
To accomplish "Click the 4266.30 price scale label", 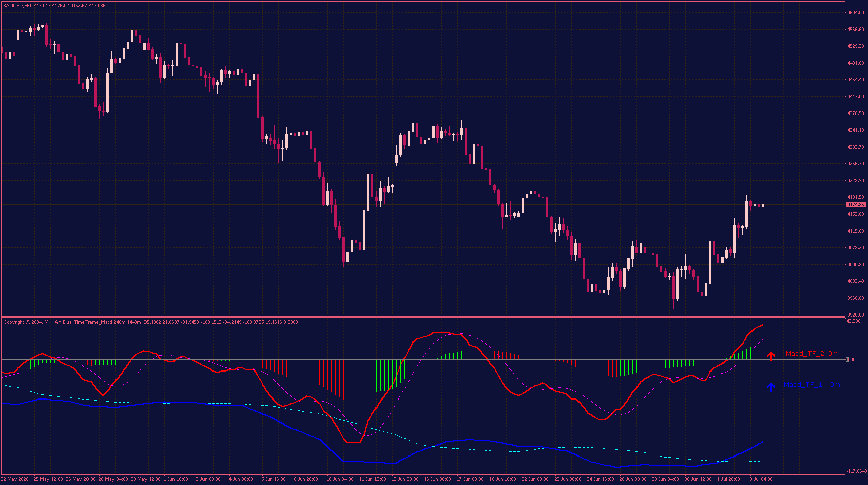I will pos(856,164).
